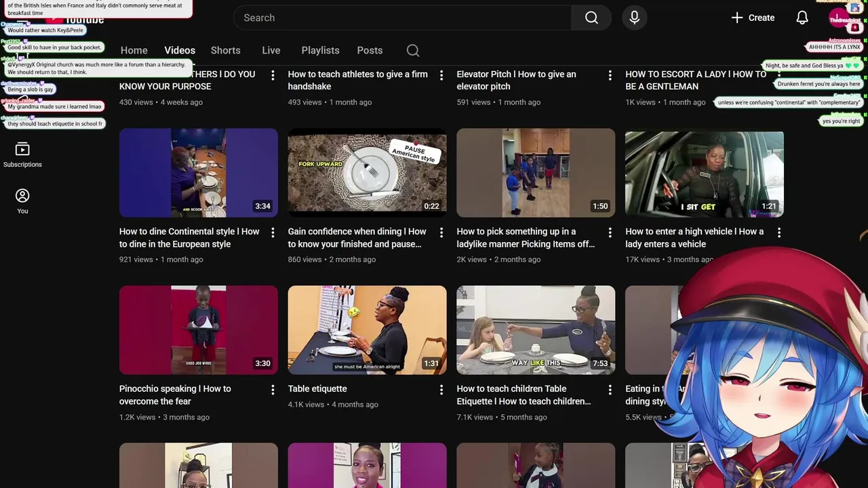This screenshot has width=868, height=488.
Task: Open options for Pinocchio speaking video
Action: 273,390
